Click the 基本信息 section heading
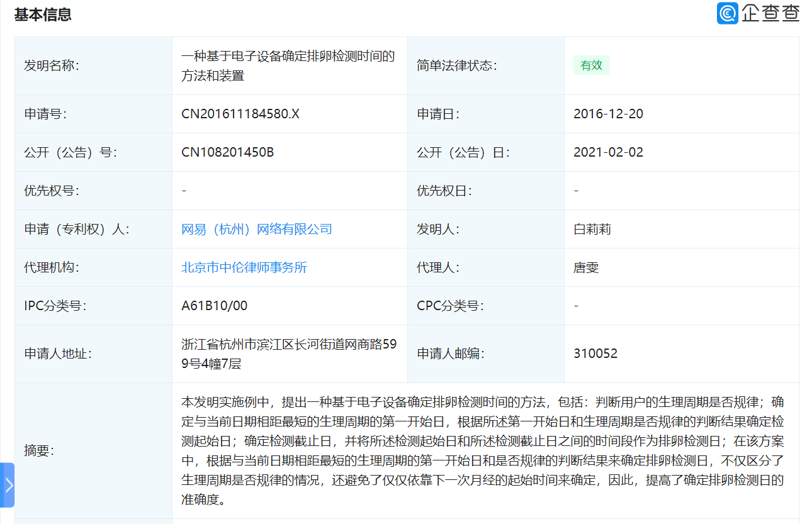This screenshot has width=812, height=524. tap(43, 14)
